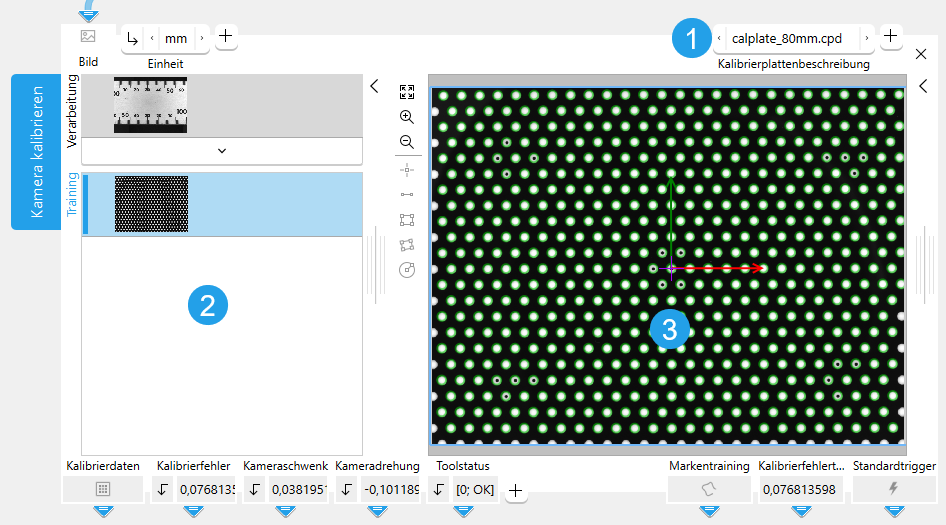Select the rotated rectangle region tool

(406, 245)
